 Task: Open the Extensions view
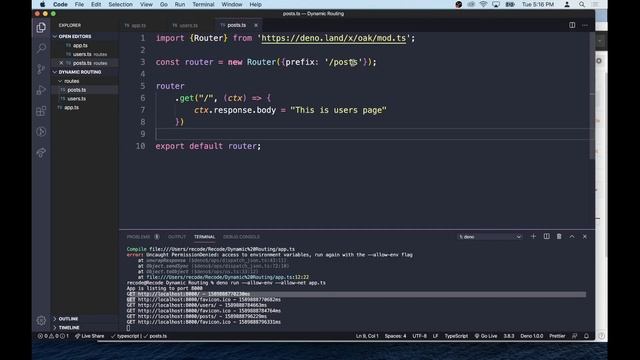click(x=41, y=111)
